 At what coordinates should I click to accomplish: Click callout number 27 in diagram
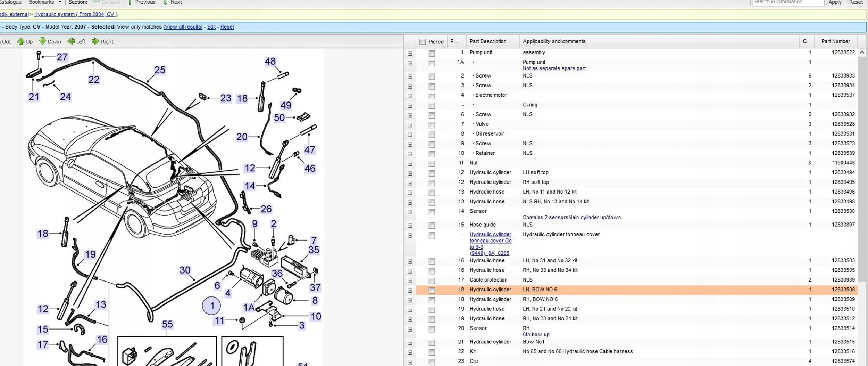(62, 57)
